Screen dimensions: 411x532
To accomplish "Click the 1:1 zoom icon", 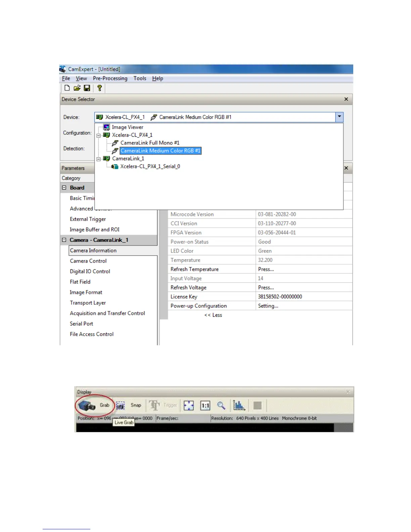I will [x=205, y=406].
